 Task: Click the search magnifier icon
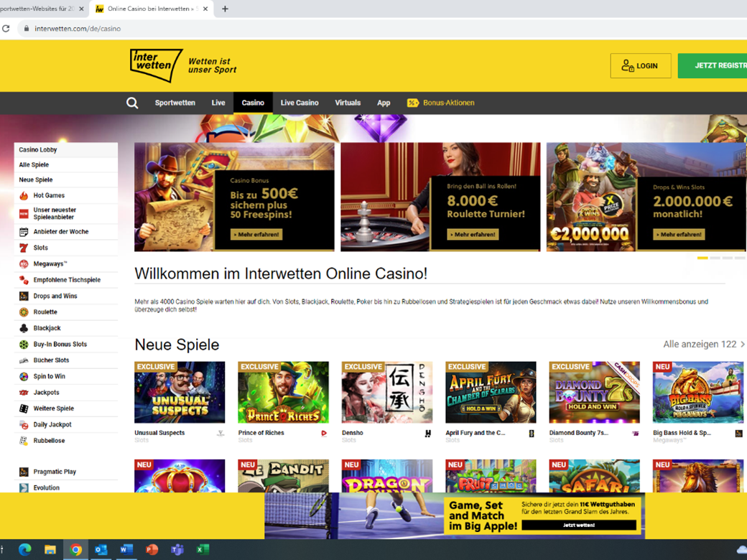pos(132,103)
